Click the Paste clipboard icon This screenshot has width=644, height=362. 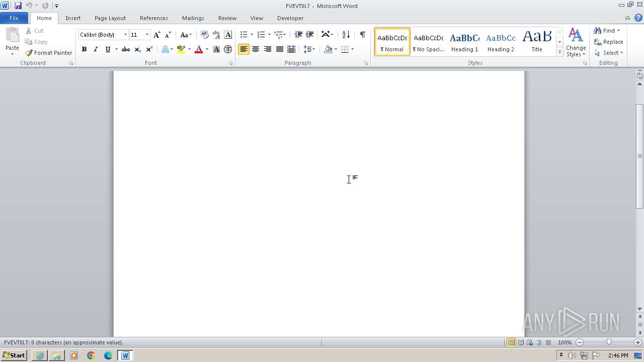point(12,35)
